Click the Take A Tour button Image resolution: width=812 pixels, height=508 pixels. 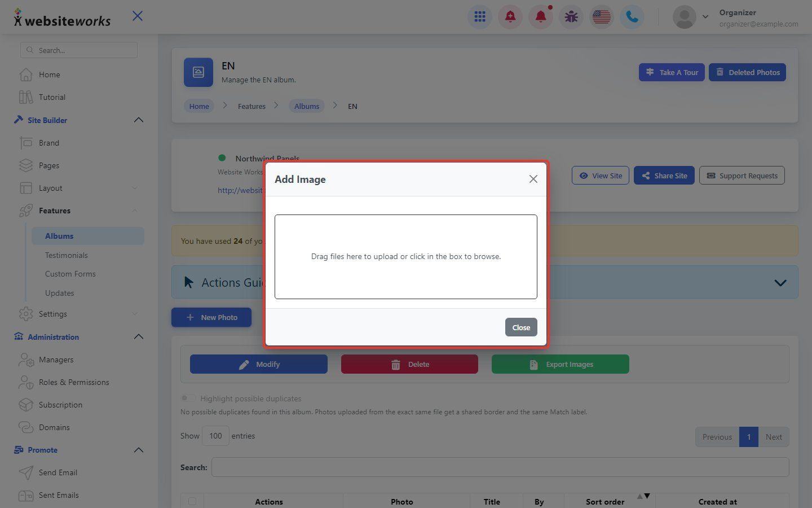[x=672, y=72]
